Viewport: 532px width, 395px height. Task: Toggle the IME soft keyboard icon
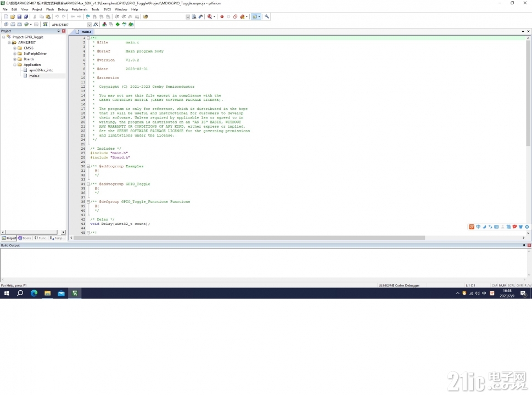click(x=496, y=227)
